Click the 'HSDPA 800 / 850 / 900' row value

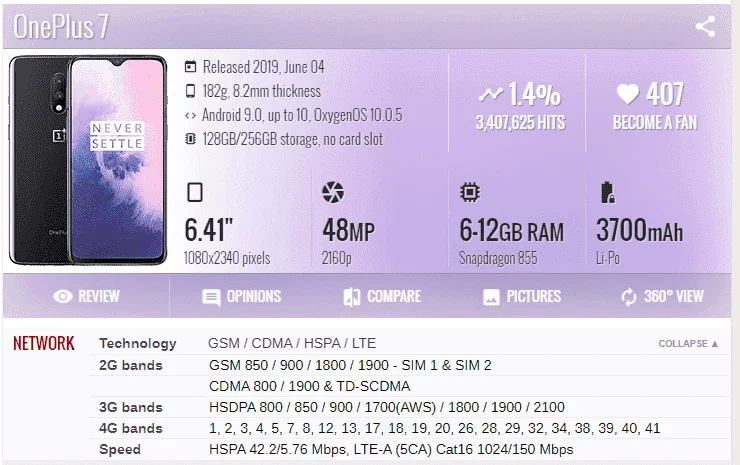click(387, 407)
